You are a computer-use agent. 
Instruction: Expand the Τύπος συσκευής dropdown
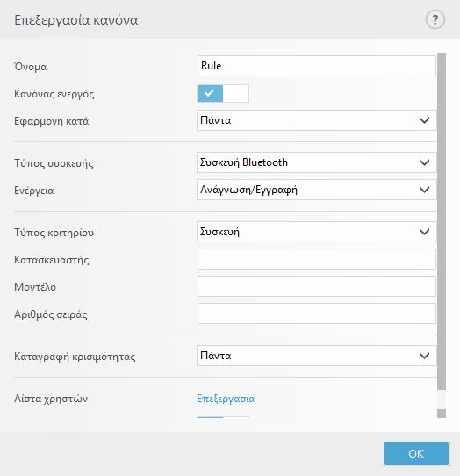pyautogui.click(x=317, y=162)
